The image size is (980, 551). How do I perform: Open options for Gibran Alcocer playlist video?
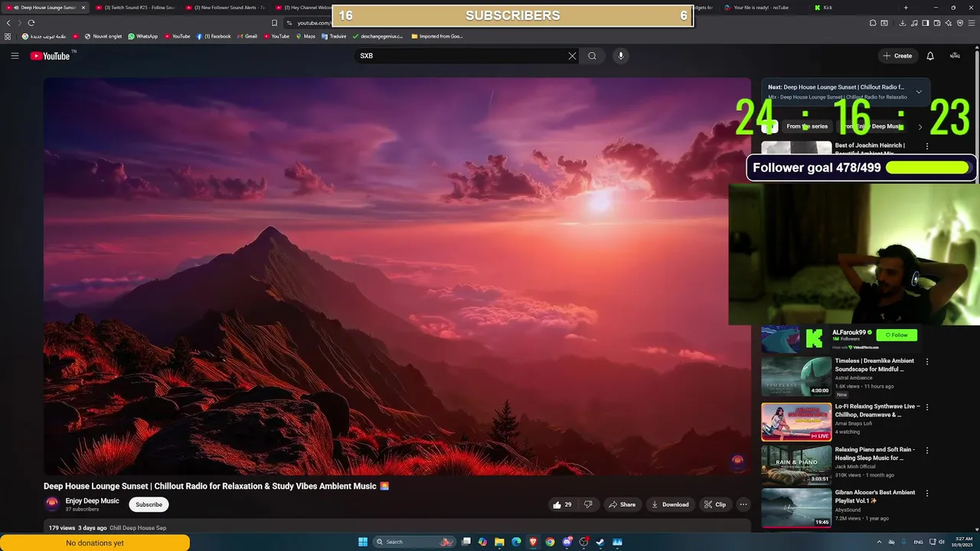927,494
